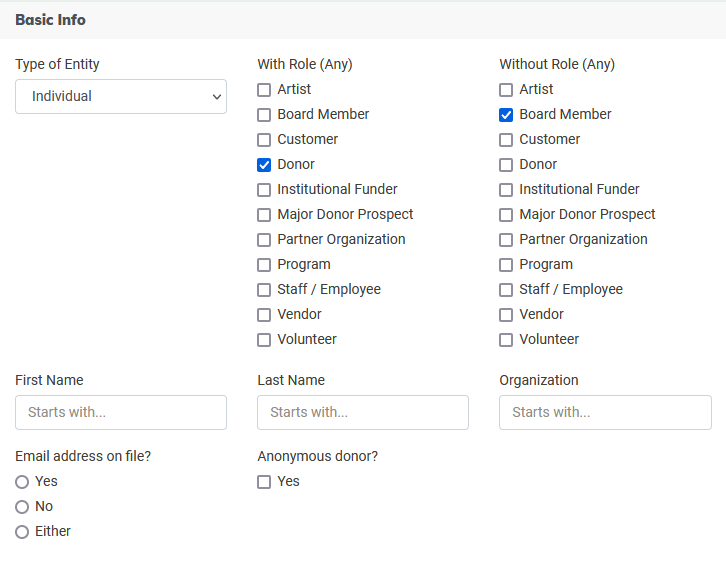Check Program under Without Role
Image resolution: width=726 pixels, height=577 pixels.
pyautogui.click(x=506, y=265)
